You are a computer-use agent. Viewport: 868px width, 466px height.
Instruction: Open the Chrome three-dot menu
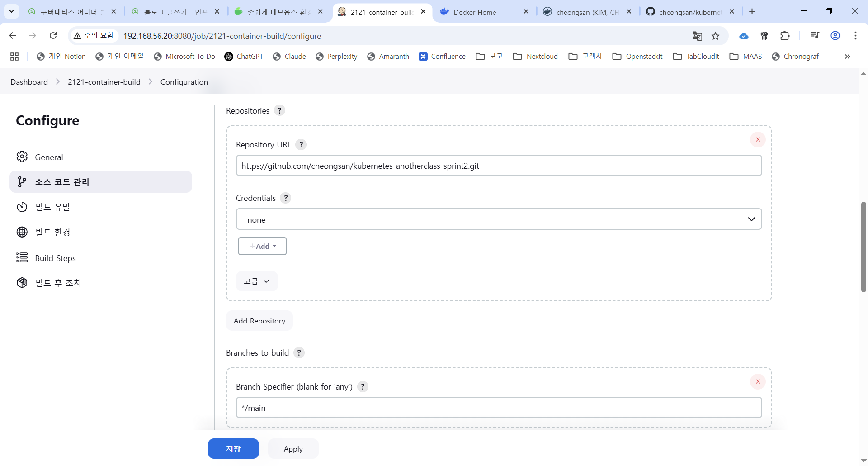pos(856,36)
